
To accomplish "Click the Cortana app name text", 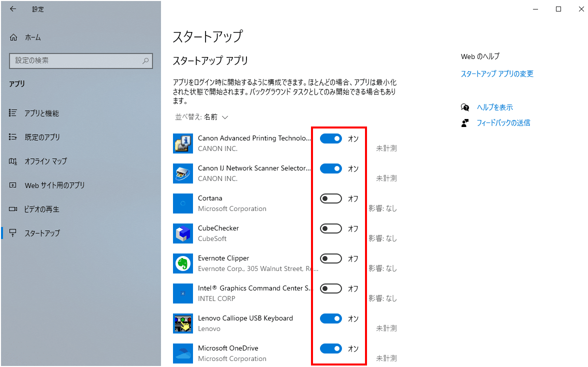I will coord(210,198).
